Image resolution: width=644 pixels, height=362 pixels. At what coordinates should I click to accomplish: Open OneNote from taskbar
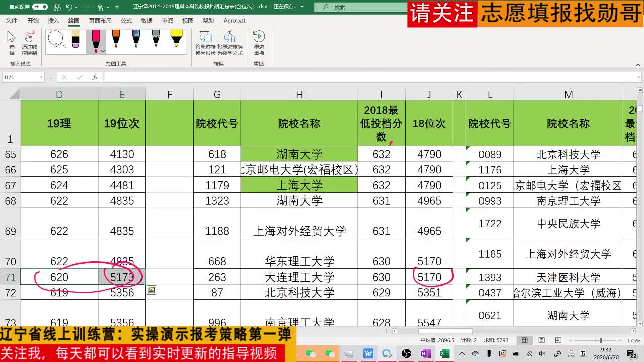(426, 354)
